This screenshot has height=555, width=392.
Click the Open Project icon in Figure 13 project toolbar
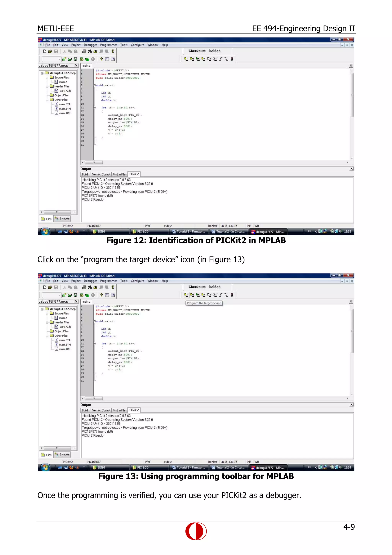click(x=70, y=295)
